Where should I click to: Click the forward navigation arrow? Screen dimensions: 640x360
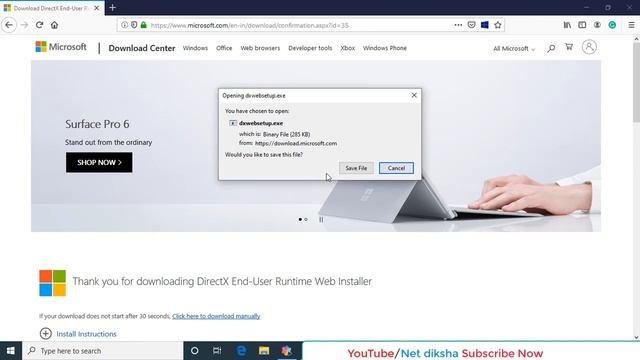click(x=24, y=25)
